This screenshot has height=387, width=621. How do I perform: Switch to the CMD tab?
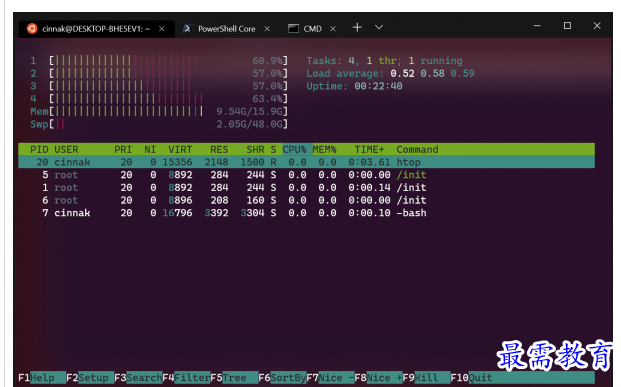pos(312,29)
